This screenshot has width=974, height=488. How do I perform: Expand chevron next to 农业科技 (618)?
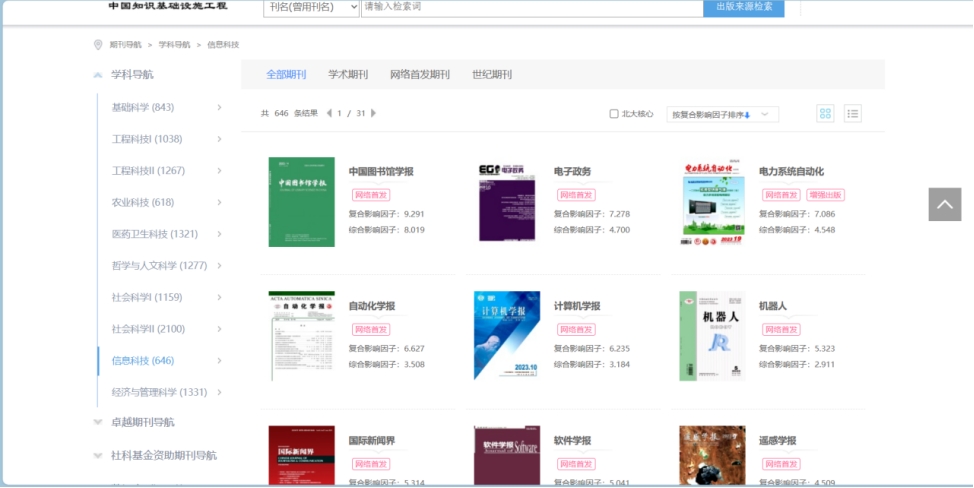click(219, 202)
